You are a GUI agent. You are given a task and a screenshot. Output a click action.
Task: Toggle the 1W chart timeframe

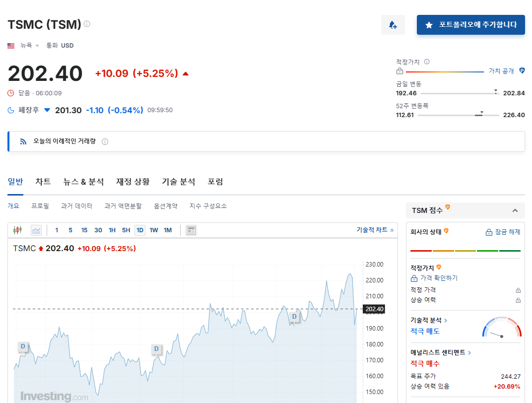(x=154, y=230)
